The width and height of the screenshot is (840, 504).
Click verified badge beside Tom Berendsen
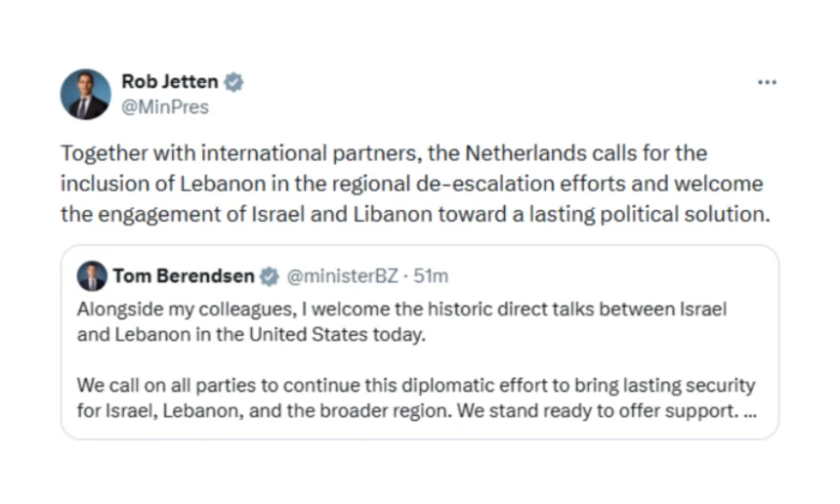point(270,276)
